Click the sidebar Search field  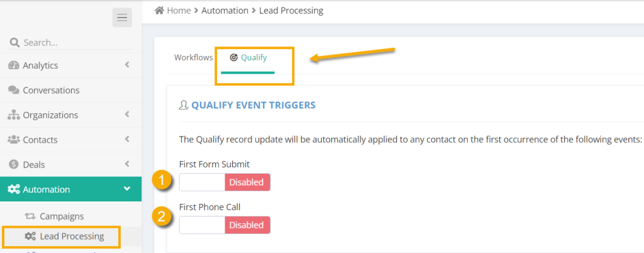click(x=75, y=43)
